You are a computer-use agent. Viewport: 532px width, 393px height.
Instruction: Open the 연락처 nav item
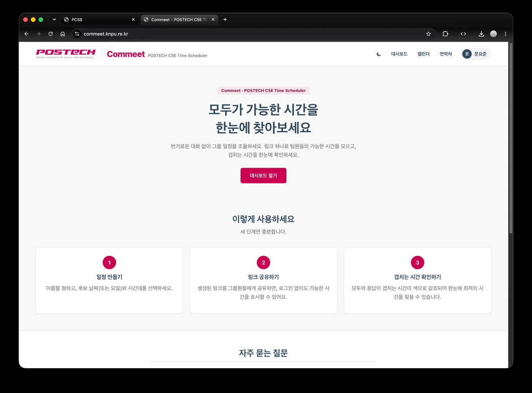[x=446, y=54]
